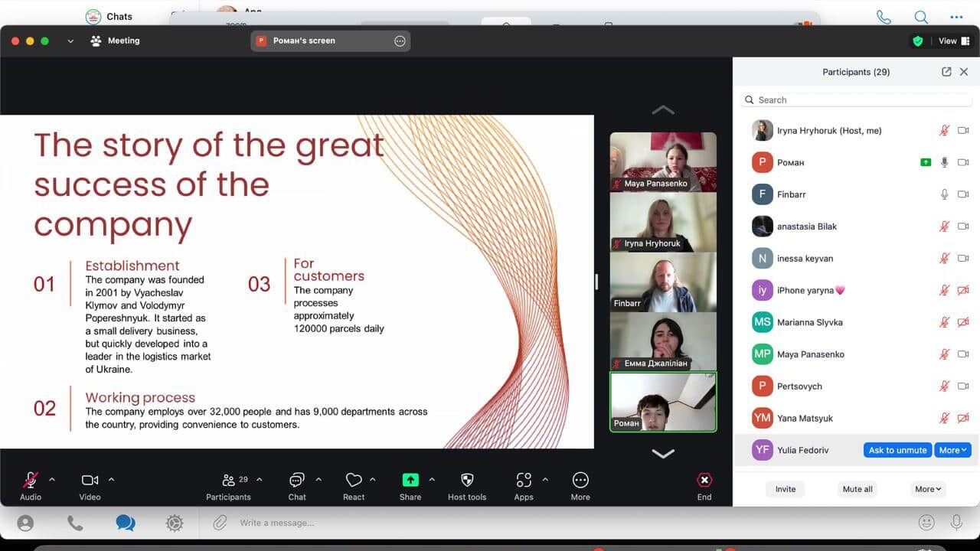Viewport: 980px width, 551px height.
Task: Click the green encryption shield icon
Action: (917, 41)
